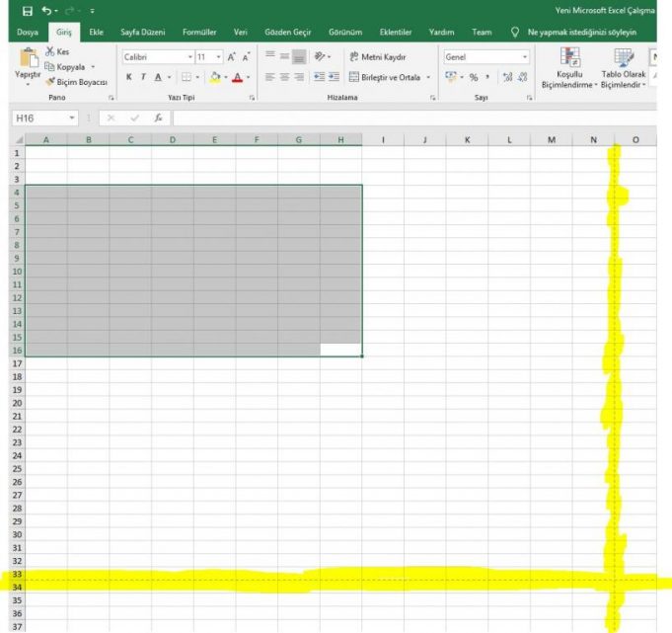Image resolution: width=672 pixels, height=633 pixels.
Task: Toggle italic T formatting
Action: point(143,77)
